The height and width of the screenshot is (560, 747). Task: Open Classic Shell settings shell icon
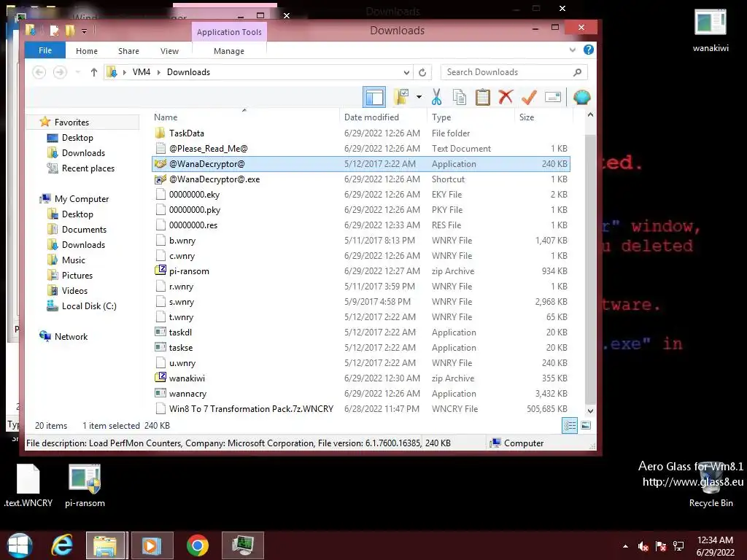tap(581, 97)
